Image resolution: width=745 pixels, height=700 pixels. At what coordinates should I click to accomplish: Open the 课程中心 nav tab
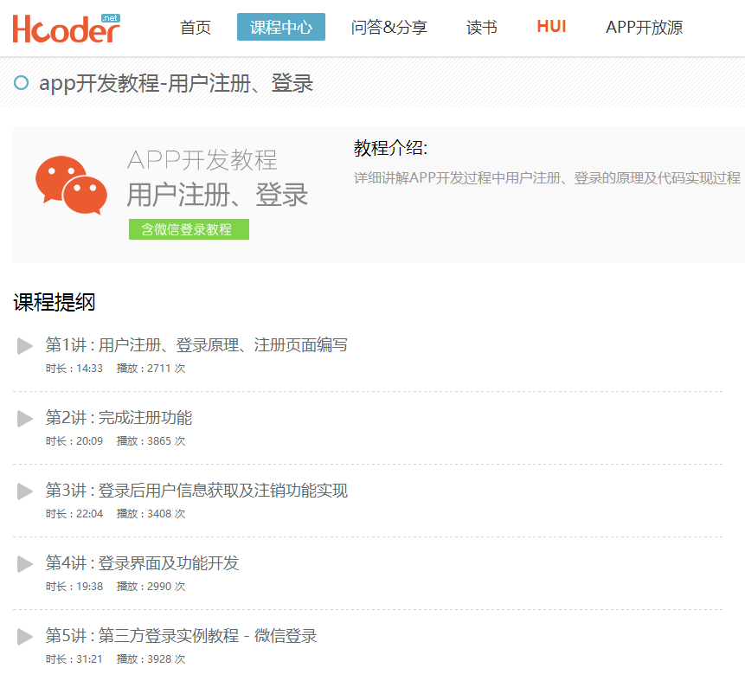[281, 27]
